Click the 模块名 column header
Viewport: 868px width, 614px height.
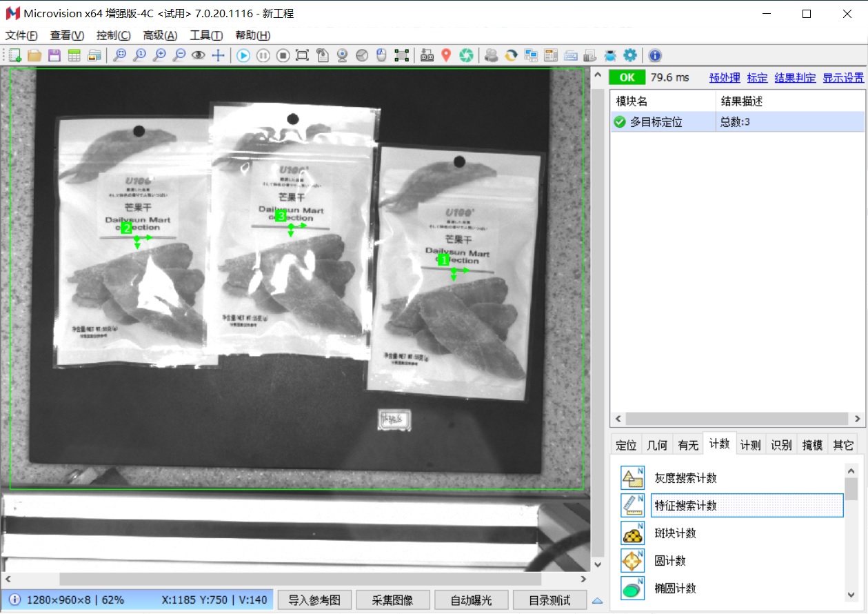pos(663,101)
